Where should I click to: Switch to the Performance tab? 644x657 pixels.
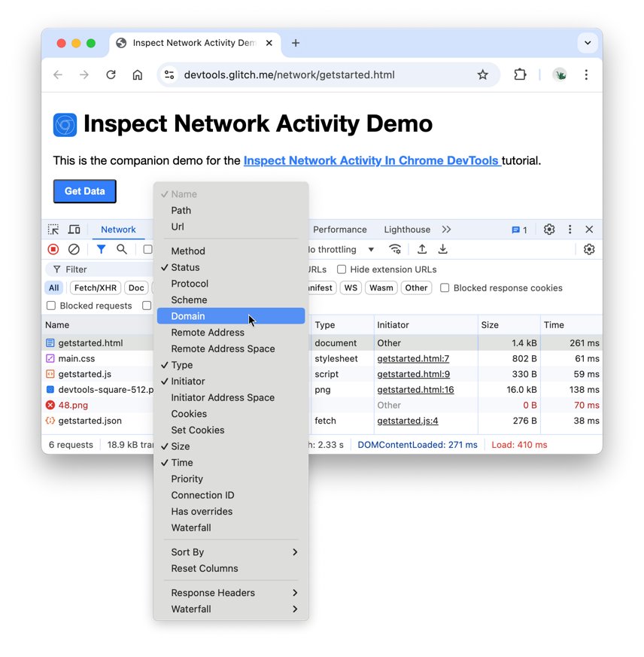(x=340, y=230)
